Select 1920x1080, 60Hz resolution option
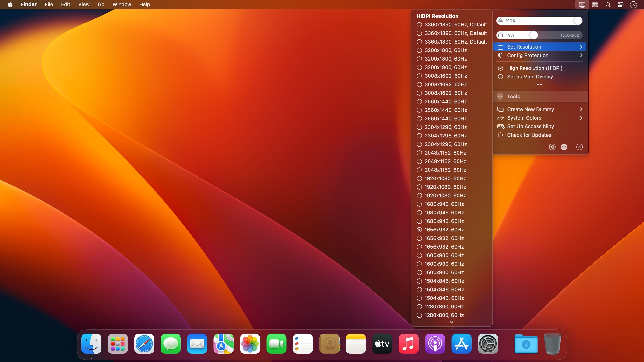Viewport: 644px width, 362px height. [445, 178]
